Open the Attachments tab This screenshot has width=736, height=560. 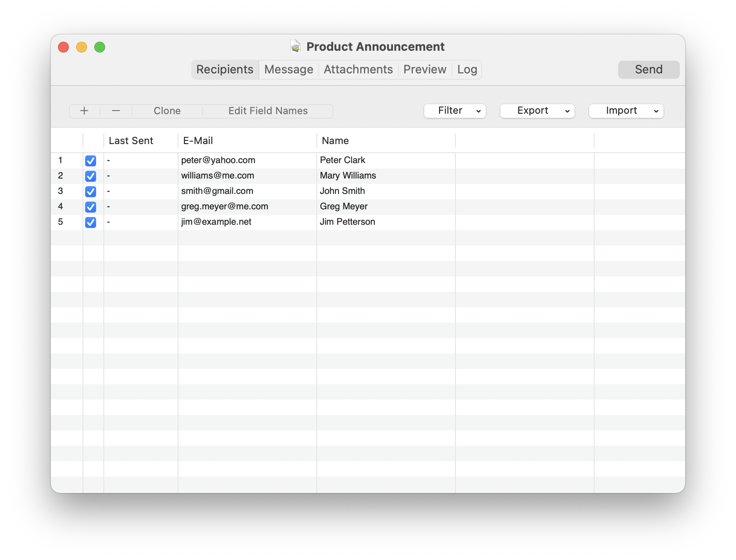tap(358, 70)
